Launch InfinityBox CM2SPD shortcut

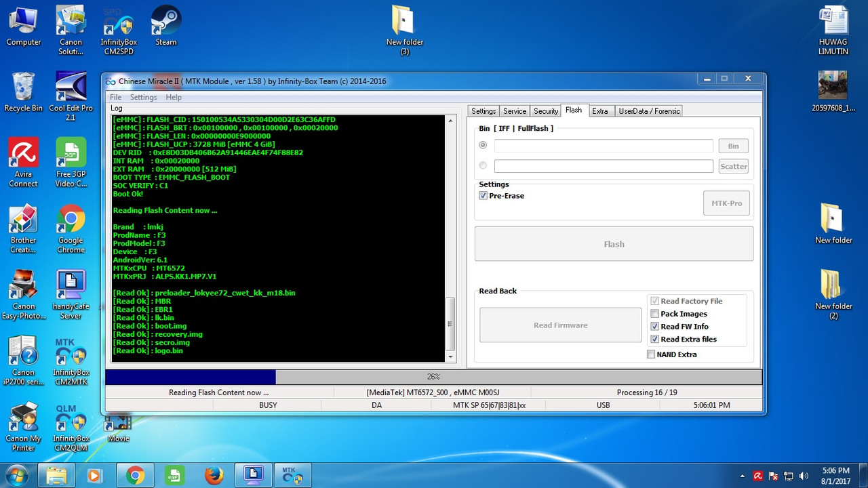pyautogui.click(x=119, y=30)
